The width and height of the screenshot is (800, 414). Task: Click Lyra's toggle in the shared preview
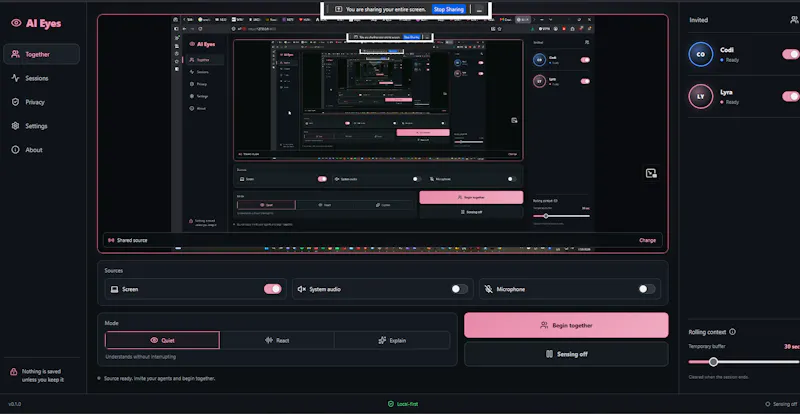[585, 81]
